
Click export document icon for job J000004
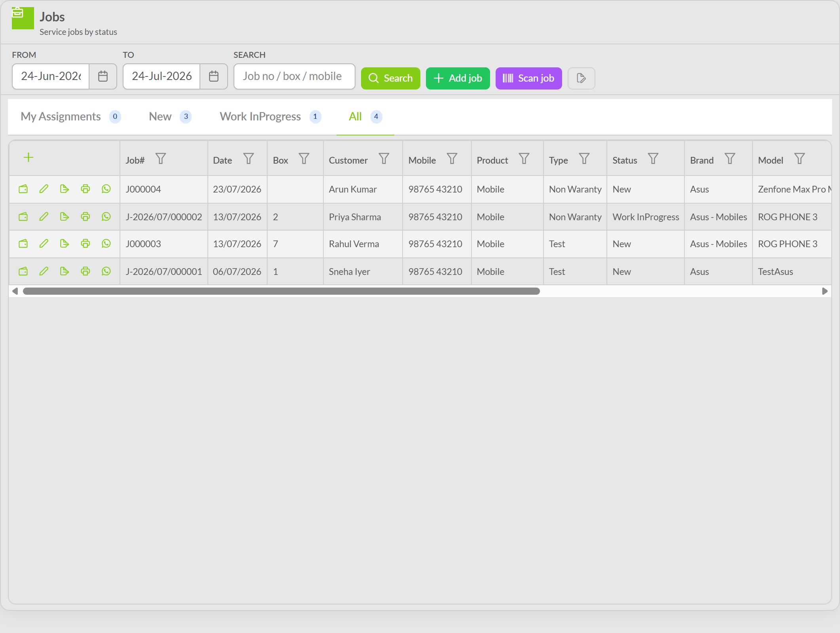coord(65,189)
